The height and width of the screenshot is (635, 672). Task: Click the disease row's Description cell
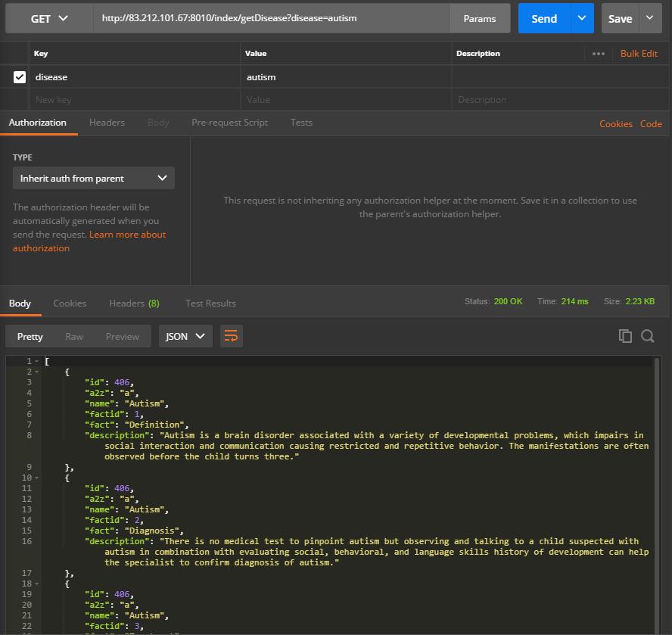coord(560,77)
